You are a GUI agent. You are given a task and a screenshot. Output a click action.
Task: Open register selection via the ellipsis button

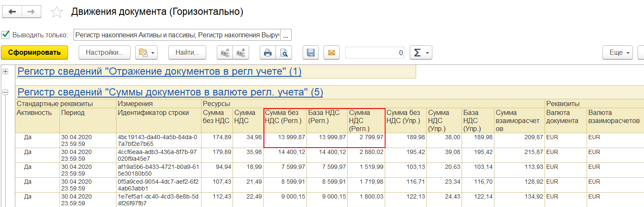tap(285, 35)
